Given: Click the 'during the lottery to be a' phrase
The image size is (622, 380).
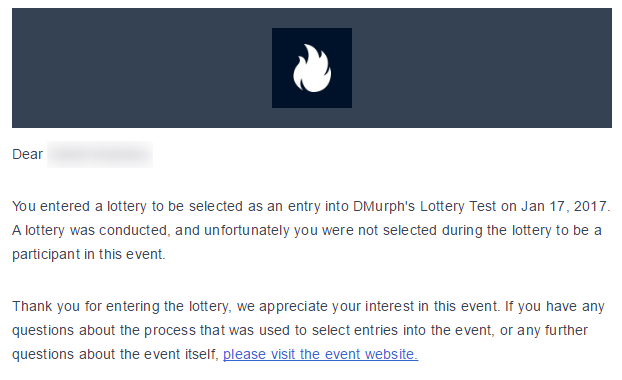Looking at the screenshot, I should (522, 230).
